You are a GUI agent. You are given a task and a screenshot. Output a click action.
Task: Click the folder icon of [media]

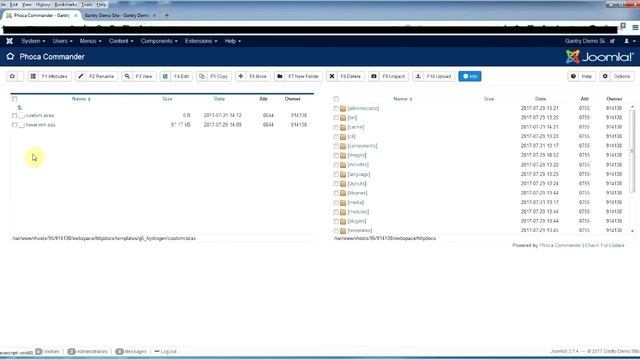pyautogui.click(x=343, y=202)
